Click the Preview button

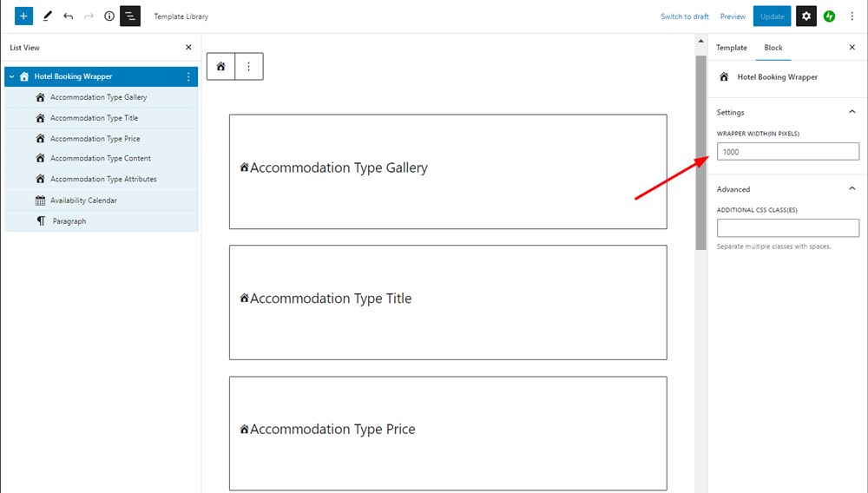733,16
